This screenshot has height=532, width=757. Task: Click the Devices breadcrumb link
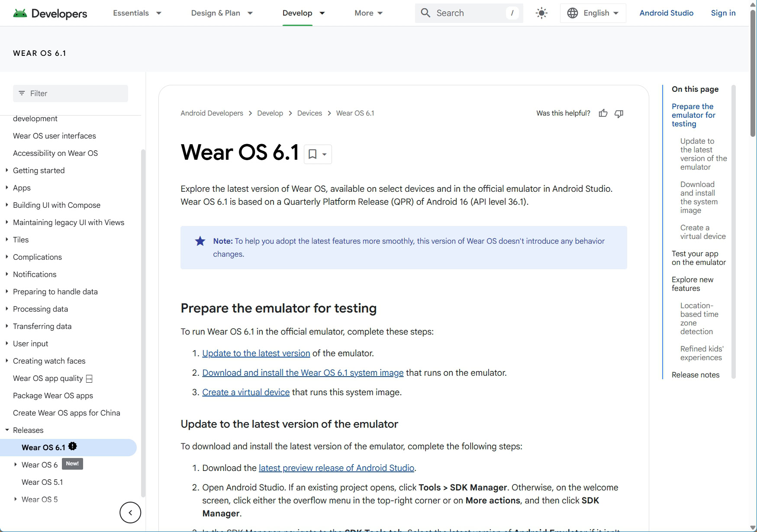[309, 113]
